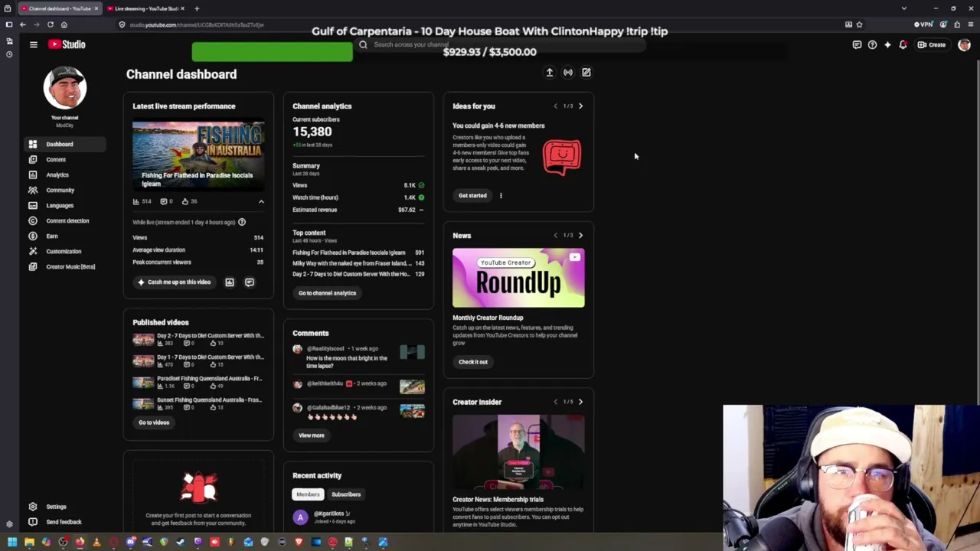This screenshot has height=551, width=980.
Task: Click Check it out on News card
Action: coord(473,362)
